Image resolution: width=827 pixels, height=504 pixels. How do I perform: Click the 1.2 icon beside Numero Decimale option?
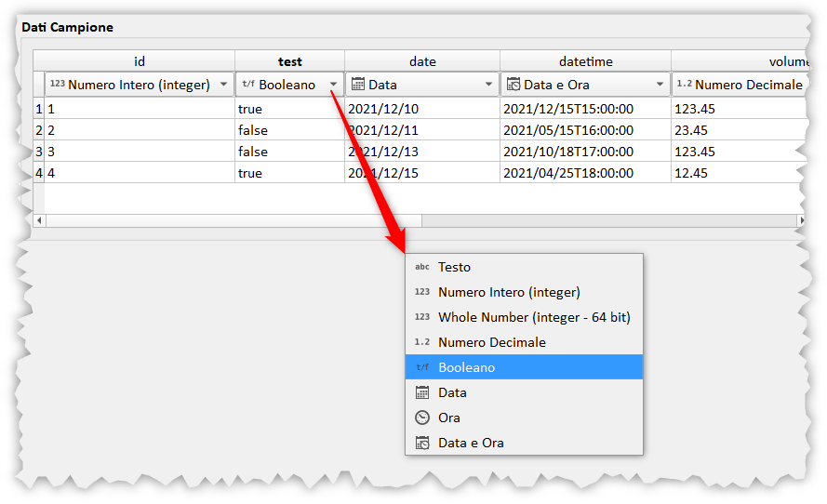click(422, 342)
